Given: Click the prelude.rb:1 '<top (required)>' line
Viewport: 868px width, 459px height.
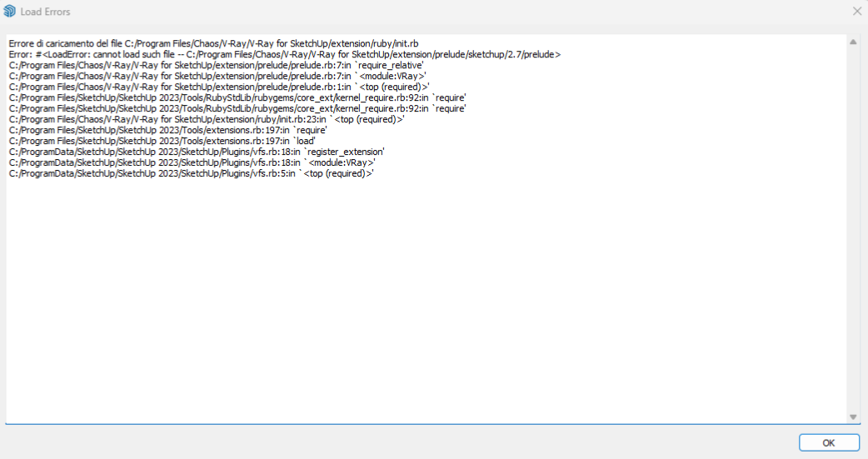Looking at the screenshot, I should (219, 87).
